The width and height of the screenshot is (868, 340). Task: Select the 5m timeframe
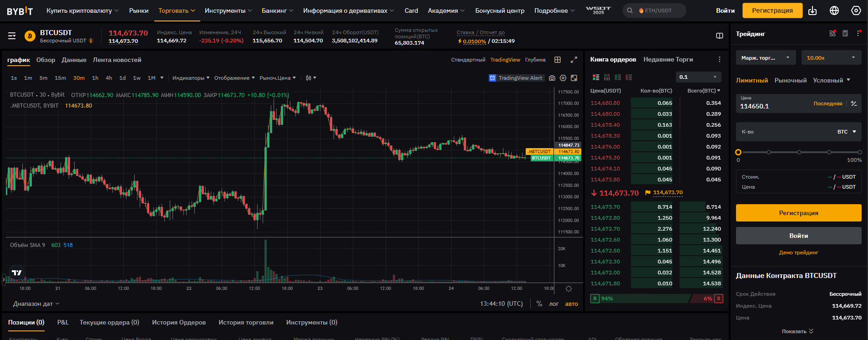click(x=43, y=78)
